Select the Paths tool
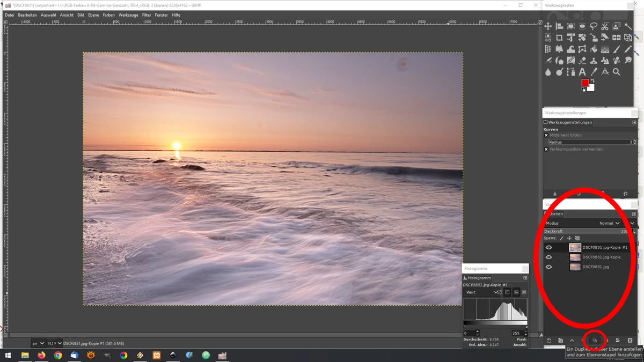The height and width of the screenshot is (362, 644). pyautogui.click(x=571, y=72)
